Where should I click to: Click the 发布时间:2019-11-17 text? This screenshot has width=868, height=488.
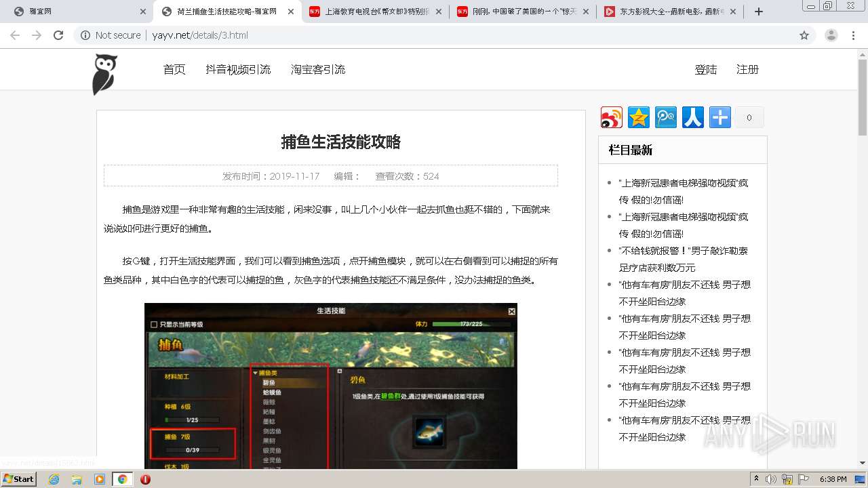[x=271, y=176]
